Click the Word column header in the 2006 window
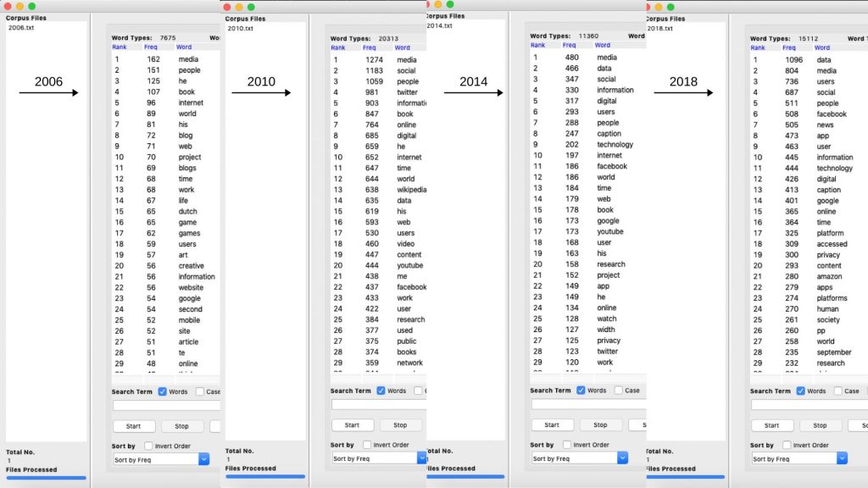This screenshot has height=488, width=868. pyautogui.click(x=184, y=47)
